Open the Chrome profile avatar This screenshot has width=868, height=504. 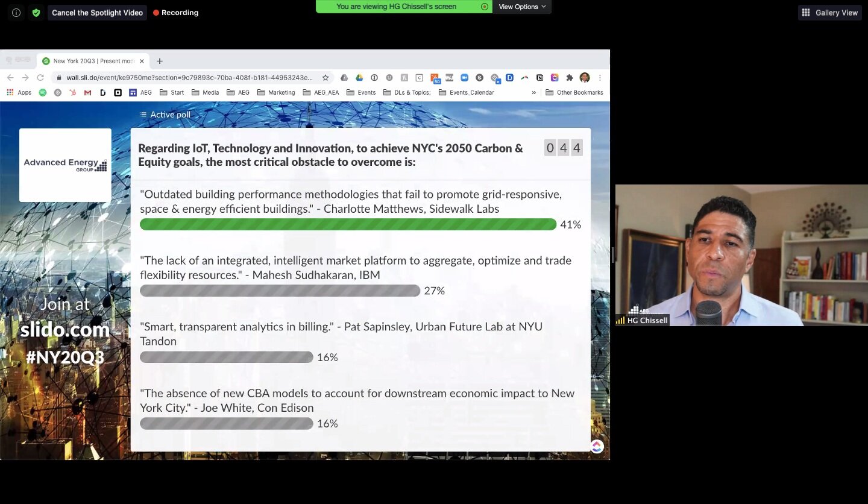(x=585, y=78)
